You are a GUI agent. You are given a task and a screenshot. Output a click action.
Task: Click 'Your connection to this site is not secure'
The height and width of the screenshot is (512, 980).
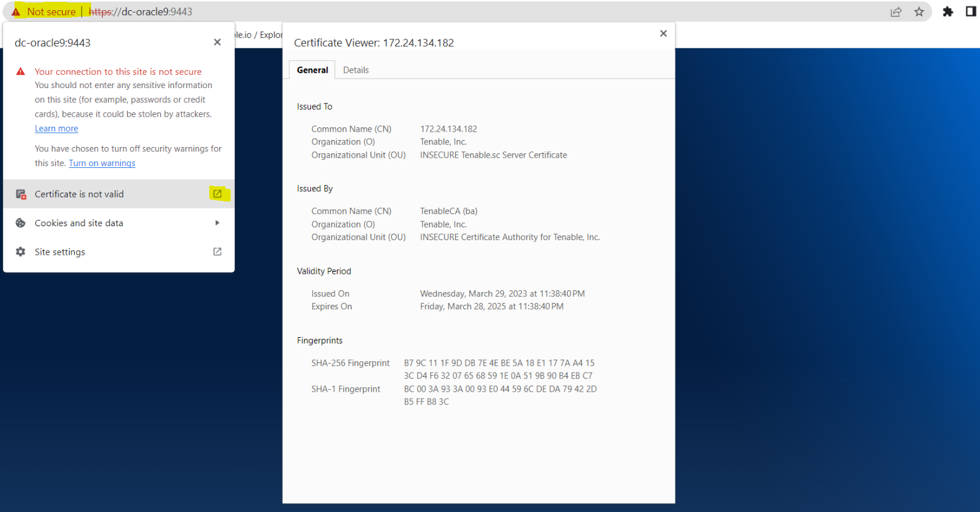pos(118,72)
